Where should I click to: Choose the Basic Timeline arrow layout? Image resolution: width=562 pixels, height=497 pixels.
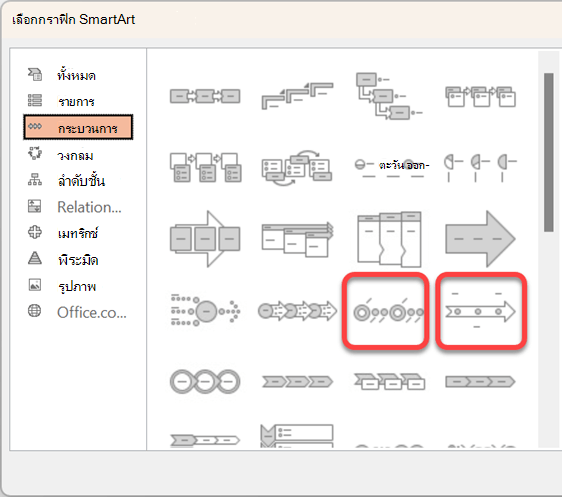coord(481,311)
